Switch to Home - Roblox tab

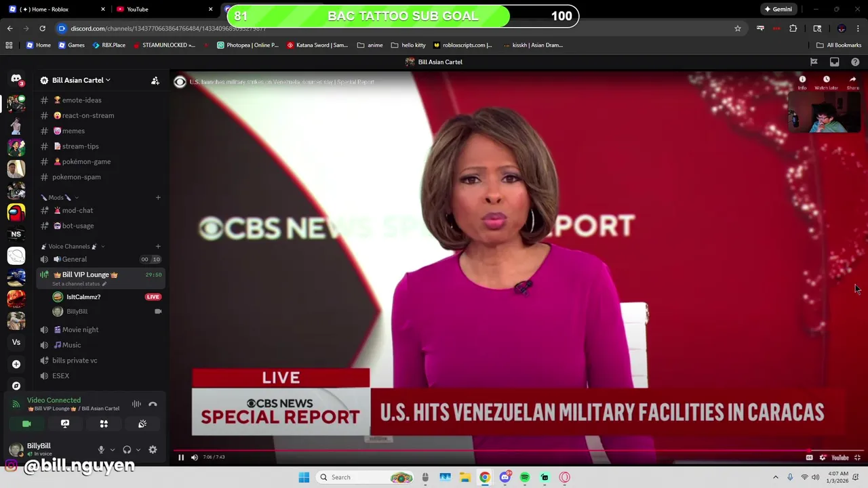coord(57,9)
